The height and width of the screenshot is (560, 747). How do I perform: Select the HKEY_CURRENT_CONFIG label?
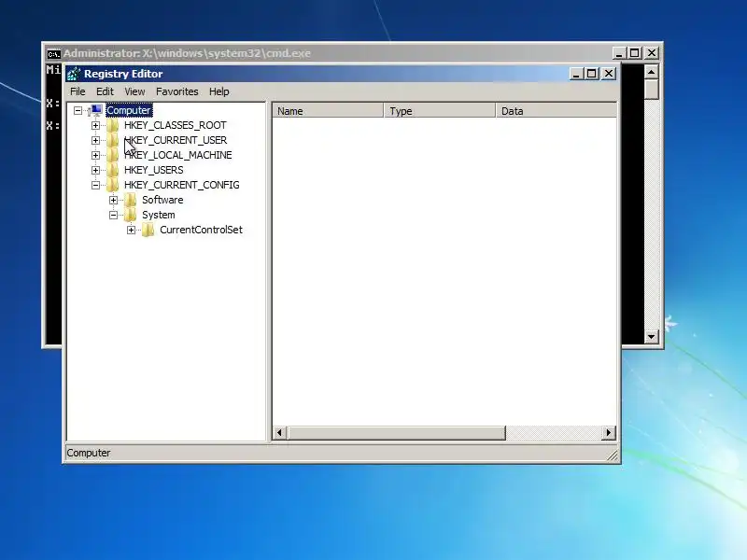click(181, 185)
